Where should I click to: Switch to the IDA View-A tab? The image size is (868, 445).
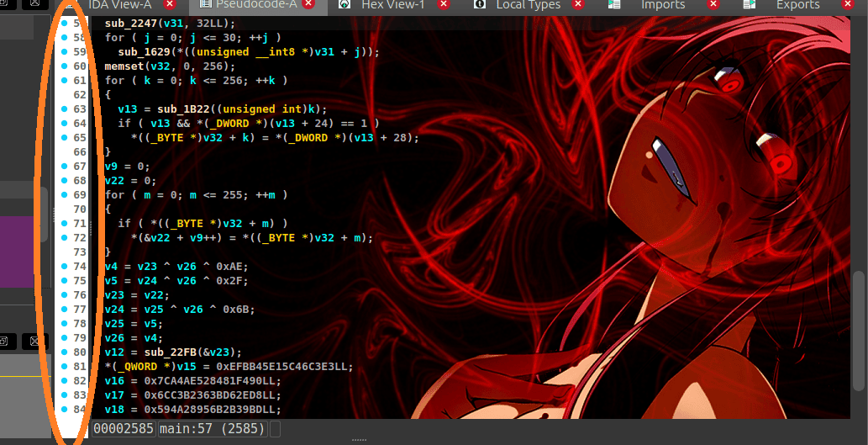click(119, 5)
